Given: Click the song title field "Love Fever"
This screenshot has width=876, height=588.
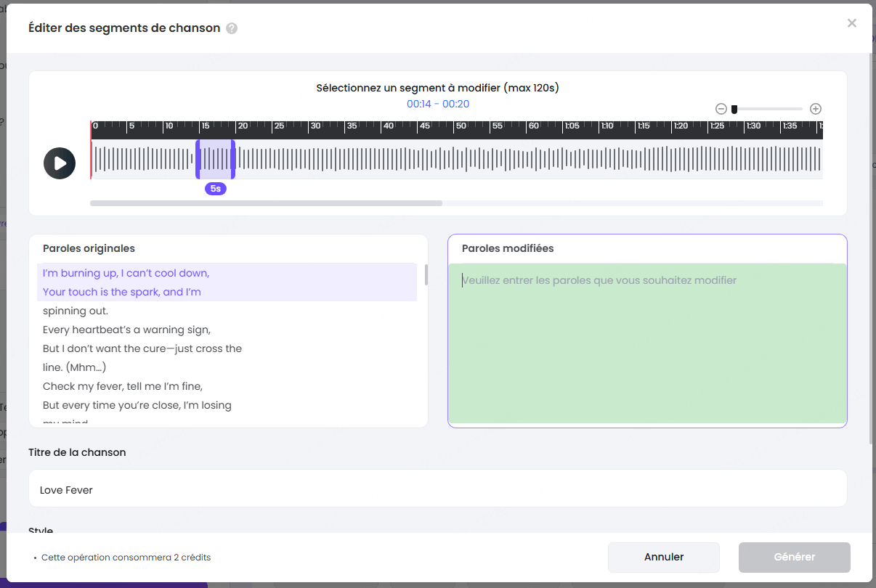Looking at the screenshot, I should pyautogui.click(x=437, y=489).
